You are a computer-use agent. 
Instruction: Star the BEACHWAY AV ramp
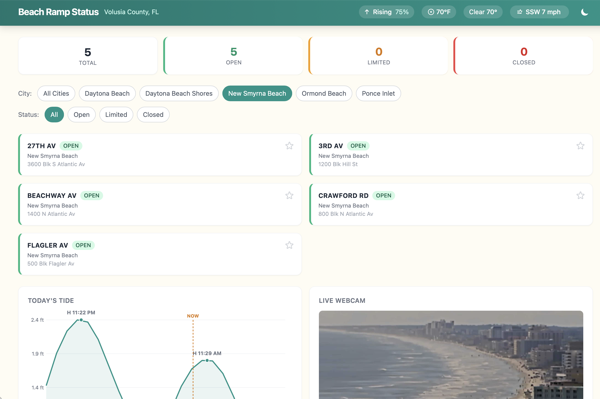coord(289,195)
